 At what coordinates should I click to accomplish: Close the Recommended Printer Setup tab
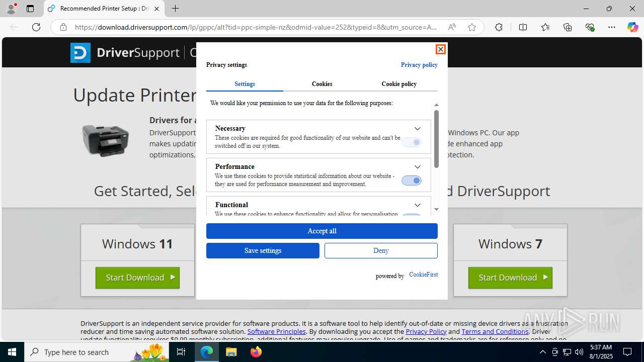click(157, 9)
